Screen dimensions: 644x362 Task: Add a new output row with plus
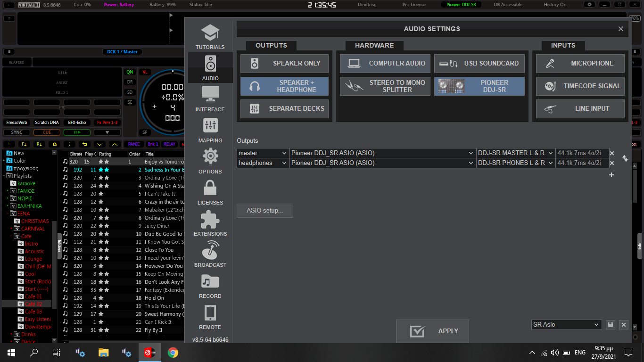click(x=611, y=175)
